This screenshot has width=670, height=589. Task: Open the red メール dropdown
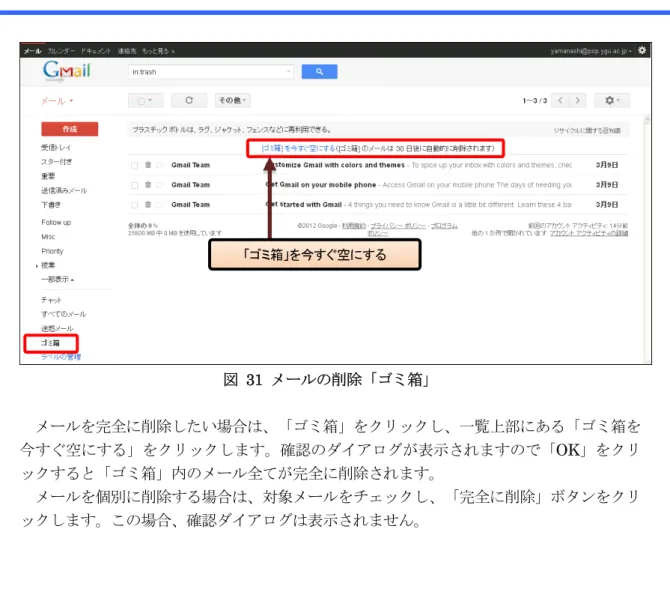click(57, 101)
